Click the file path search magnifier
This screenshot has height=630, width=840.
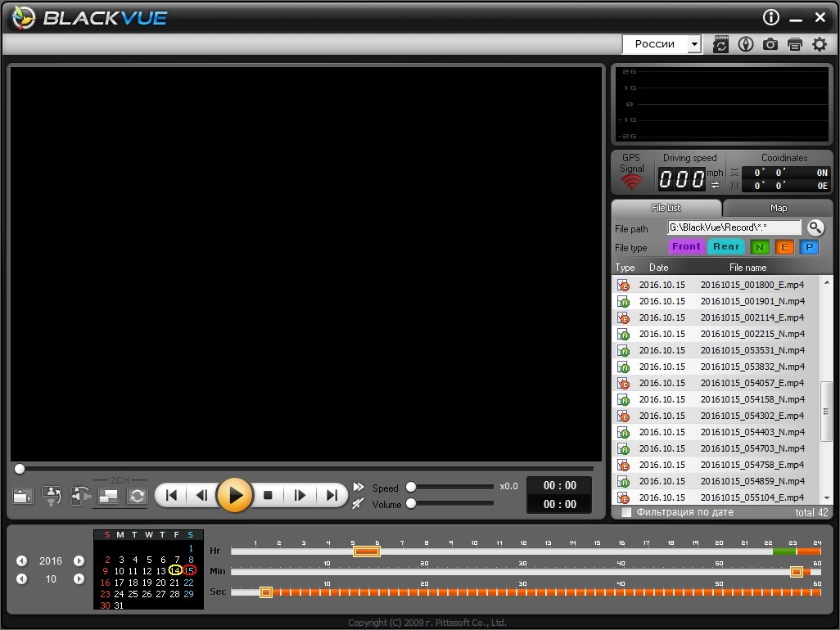(815, 228)
